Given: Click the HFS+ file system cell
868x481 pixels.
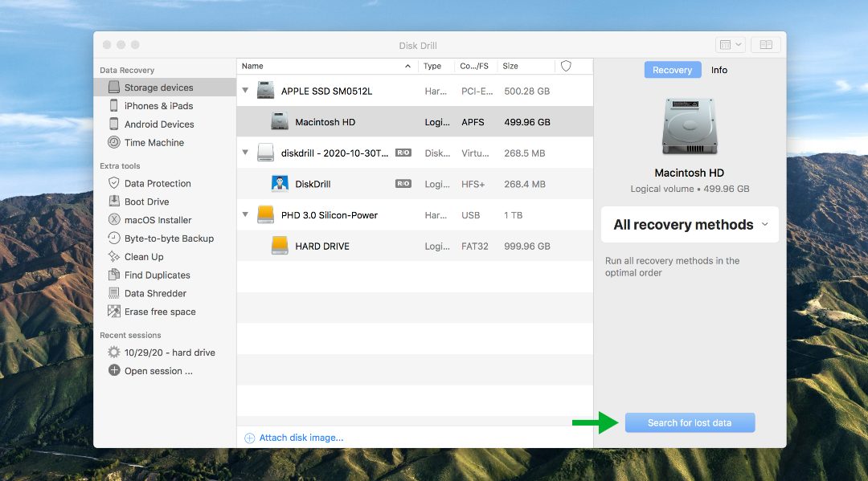Looking at the screenshot, I should coord(473,184).
